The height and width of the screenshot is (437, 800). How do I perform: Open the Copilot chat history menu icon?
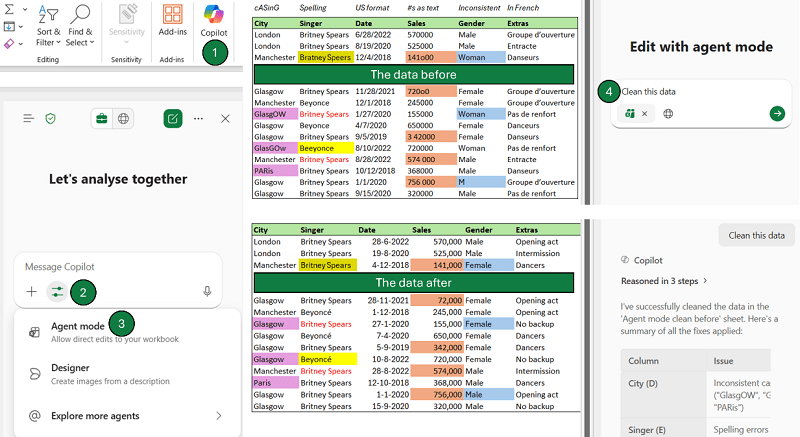pos(28,119)
